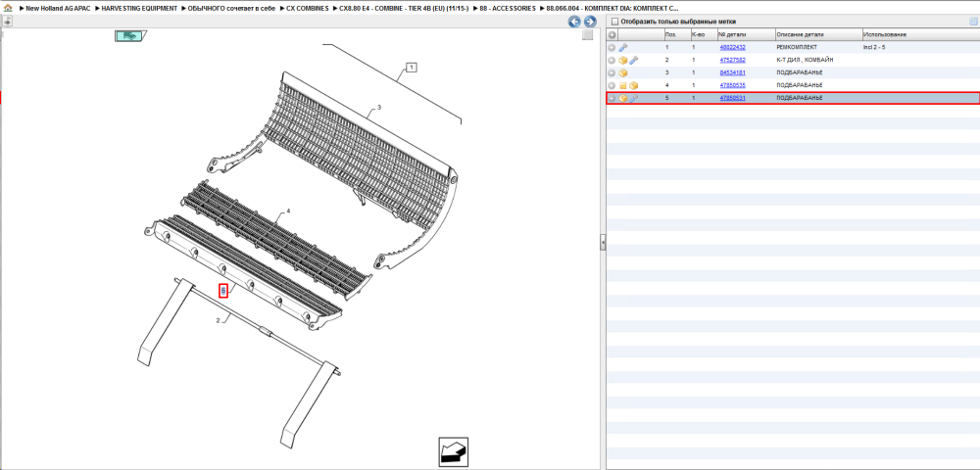Open table column settings icon

tap(973, 22)
